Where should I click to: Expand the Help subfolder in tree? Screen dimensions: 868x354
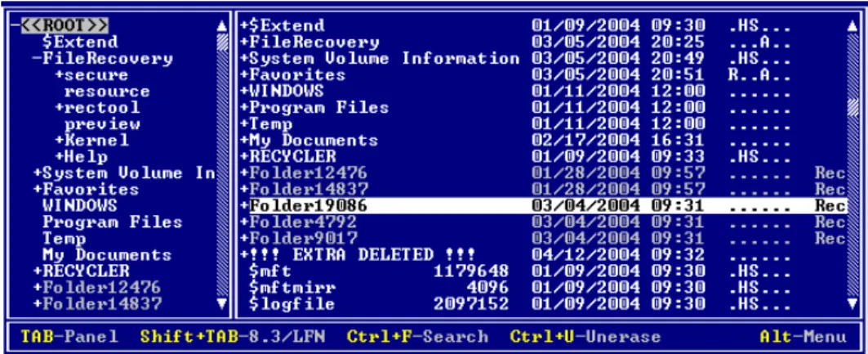[x=59, y=157]
